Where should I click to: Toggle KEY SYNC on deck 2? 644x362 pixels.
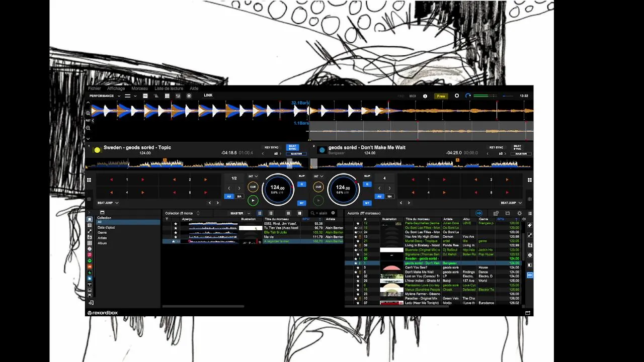[496, 147]
